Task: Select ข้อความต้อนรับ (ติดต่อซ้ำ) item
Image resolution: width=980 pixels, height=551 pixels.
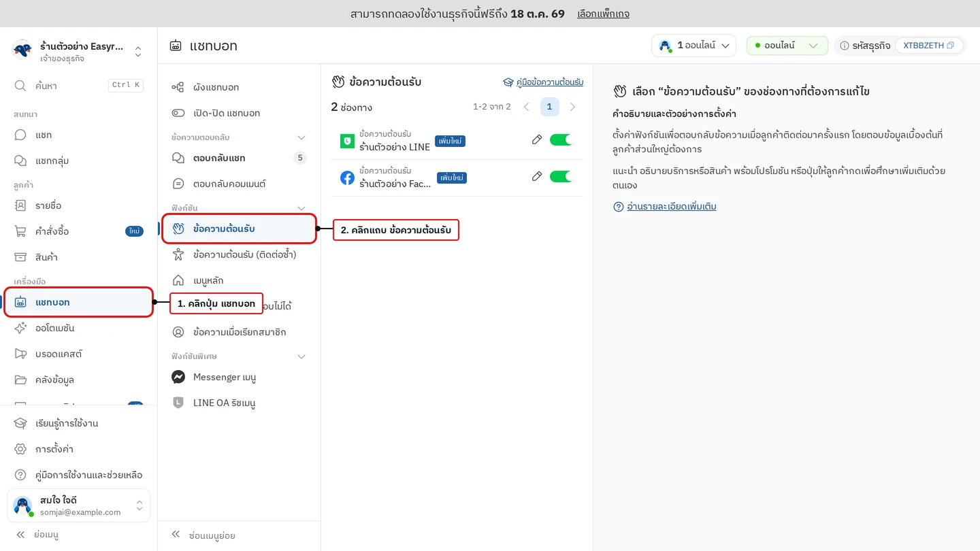Action: (x=239, y=254)
